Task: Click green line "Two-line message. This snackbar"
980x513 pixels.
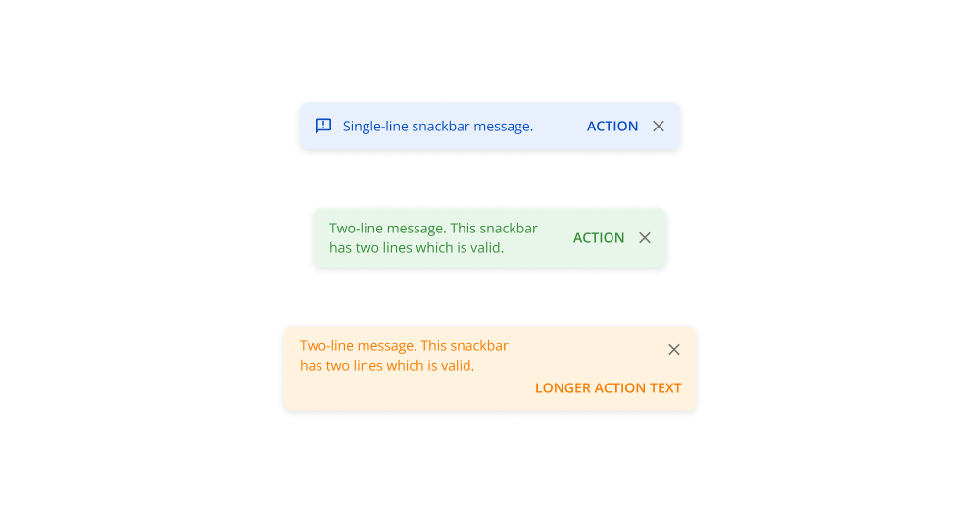Action: [433, 229]
